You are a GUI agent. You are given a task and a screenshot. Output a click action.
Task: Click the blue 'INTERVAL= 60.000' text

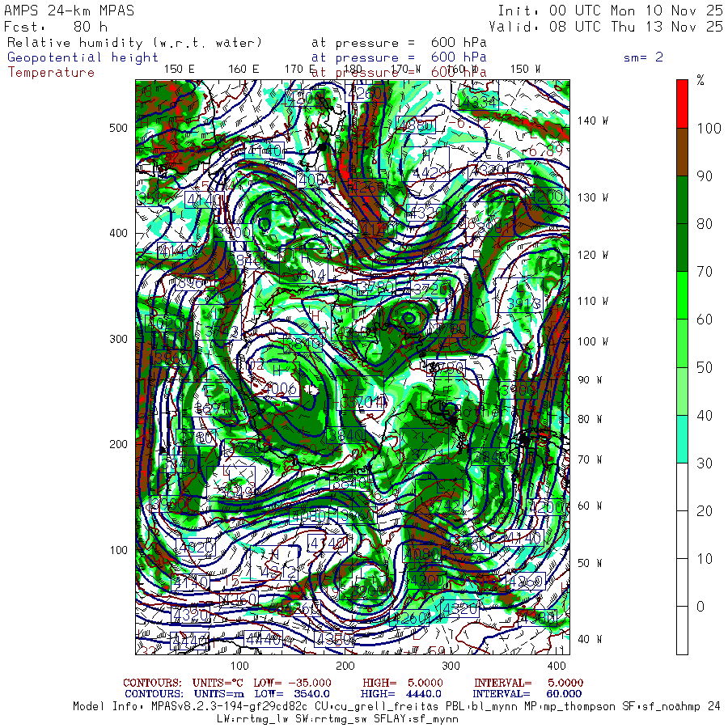[527, 694]
